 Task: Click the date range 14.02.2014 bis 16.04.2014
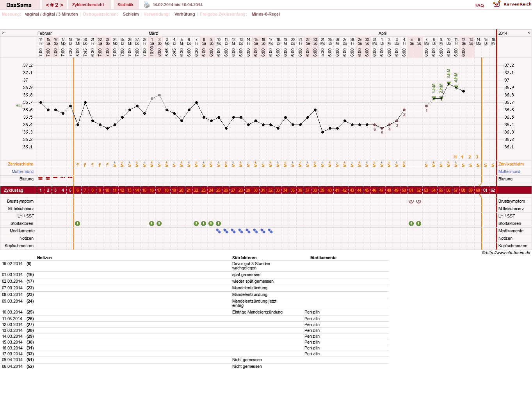(178, 5)
